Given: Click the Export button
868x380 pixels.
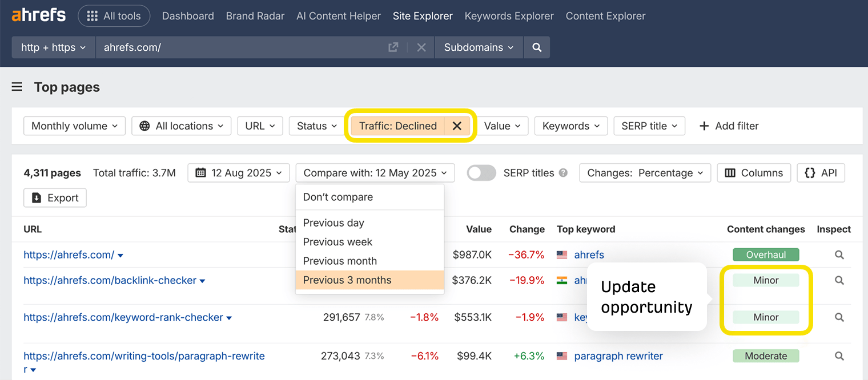Looking at the screenshot, I should pos(55,197).
